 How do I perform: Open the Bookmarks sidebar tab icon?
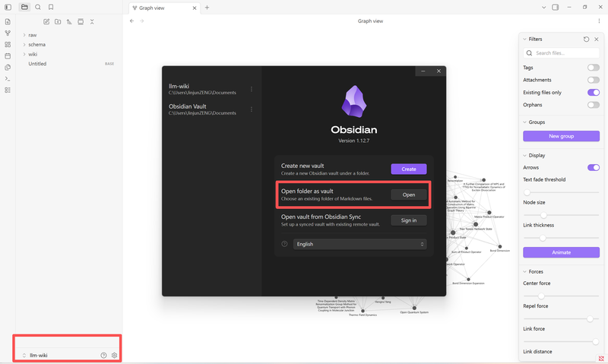(51, 7)
